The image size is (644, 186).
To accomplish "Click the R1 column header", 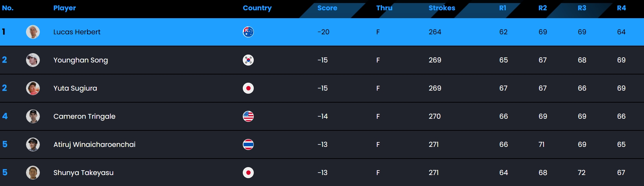I will pos(503,8).
